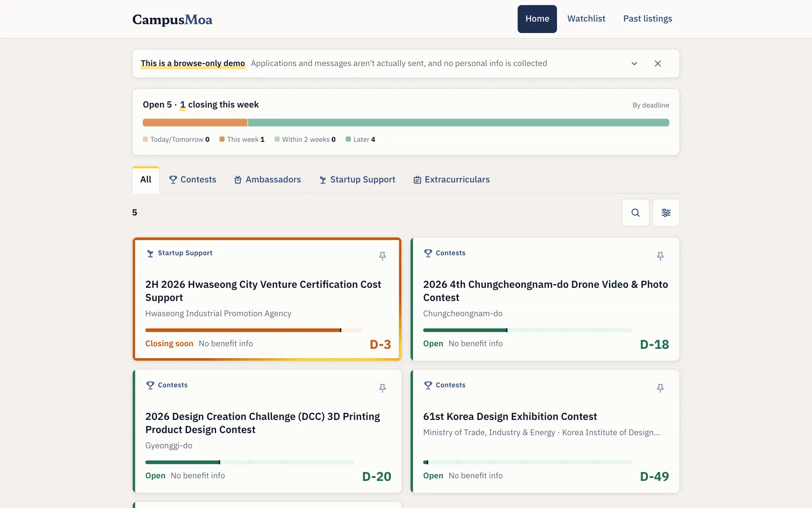Click the CampusMoa logo
Image resolution: width=812 pixels, height=508 pixels.
pyautogui.click(x=172, y=19)
